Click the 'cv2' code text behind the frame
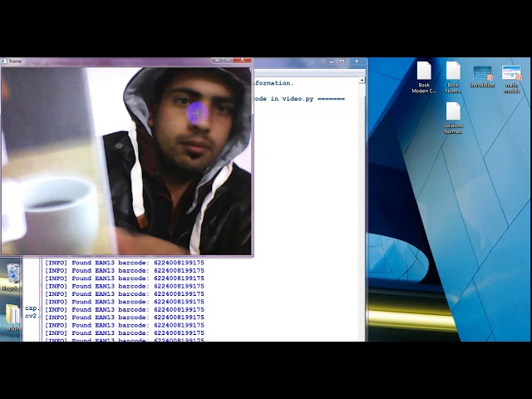 coord(31,316)
